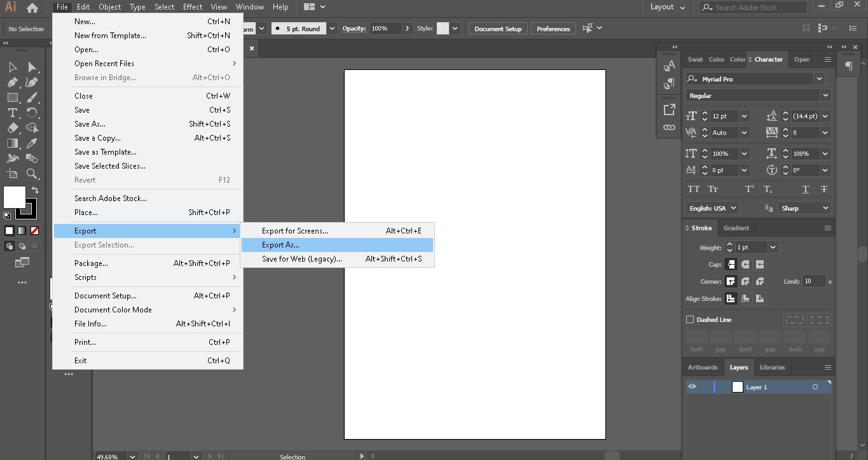Pick the Eyedropper tool
868x460 pixels.
coord(32,143)
